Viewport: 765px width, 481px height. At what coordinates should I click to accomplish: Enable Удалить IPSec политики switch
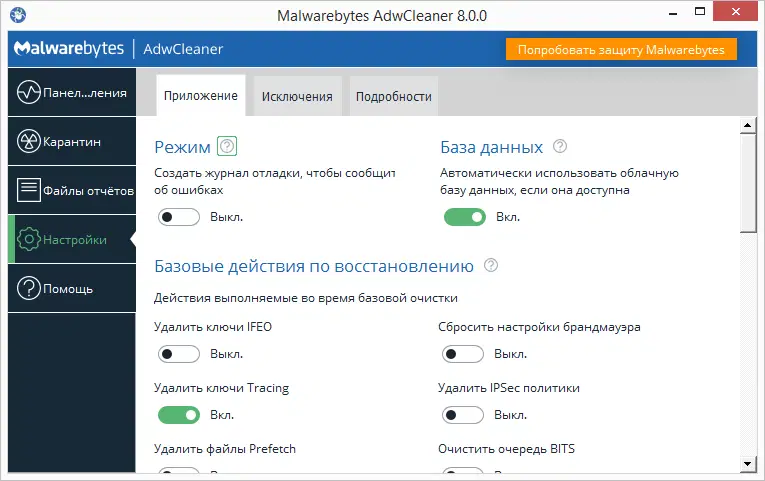point(463,415)
